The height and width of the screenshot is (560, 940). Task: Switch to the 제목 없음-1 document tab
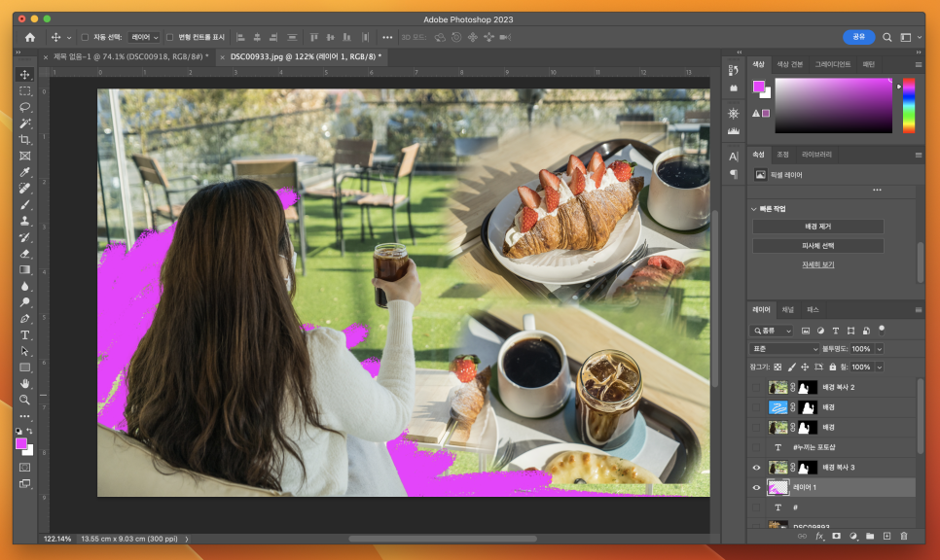(x=130, y=57)
